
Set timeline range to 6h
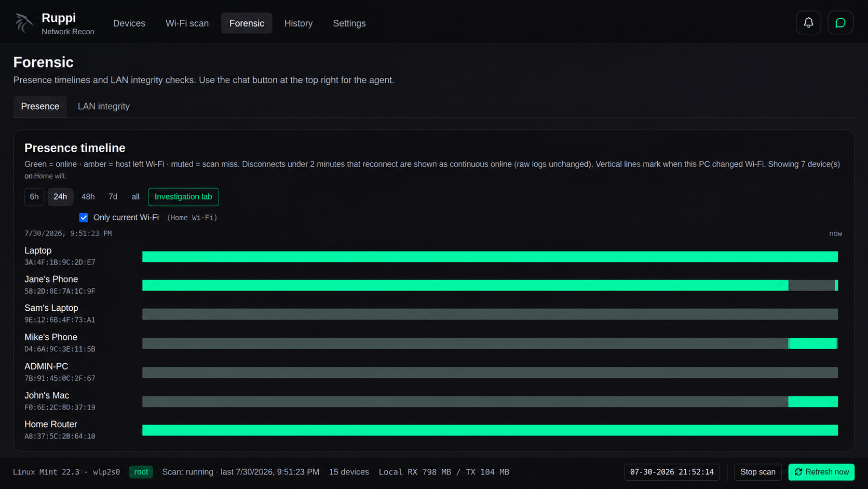coord(34,197)
